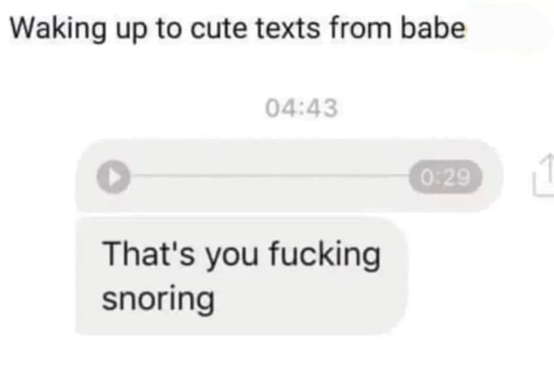This screenshot has height=392, width=554.
Task: Tap the share icon beside the audio bubble
Action: [x=544, y=175]
